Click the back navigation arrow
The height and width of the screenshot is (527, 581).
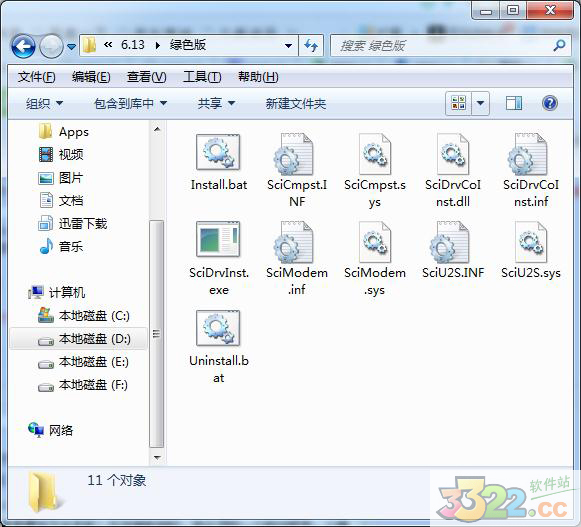[23, 46]
